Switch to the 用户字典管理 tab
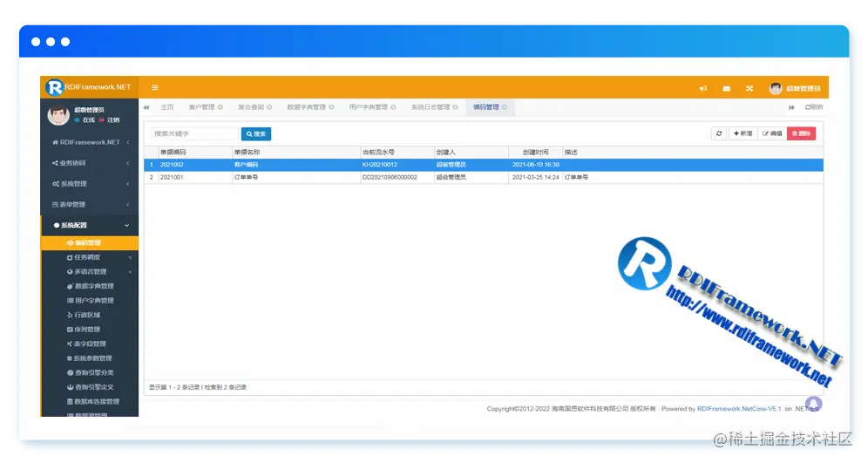 click(368, 107)
